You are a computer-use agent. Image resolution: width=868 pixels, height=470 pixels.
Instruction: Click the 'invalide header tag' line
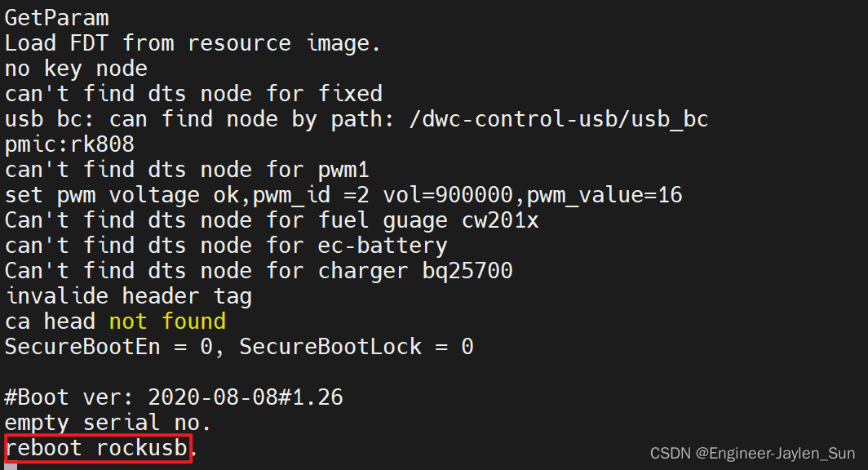(x=128, y=296)
